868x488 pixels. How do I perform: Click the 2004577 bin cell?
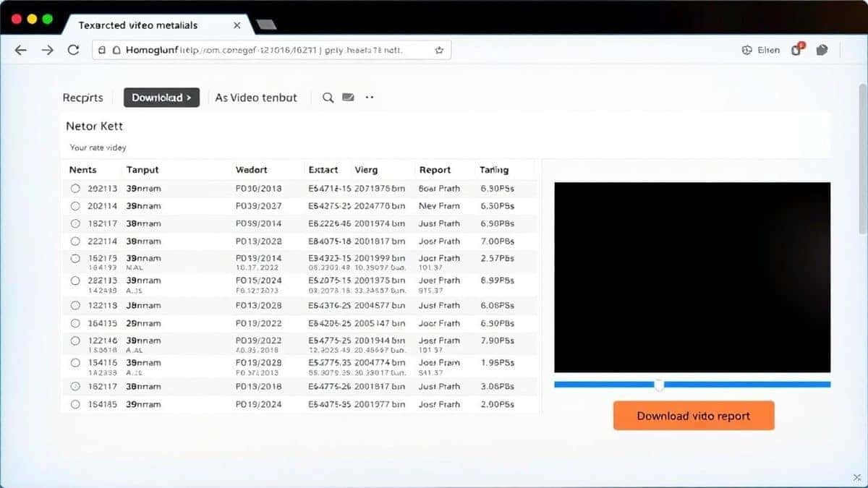click(380, 305)
